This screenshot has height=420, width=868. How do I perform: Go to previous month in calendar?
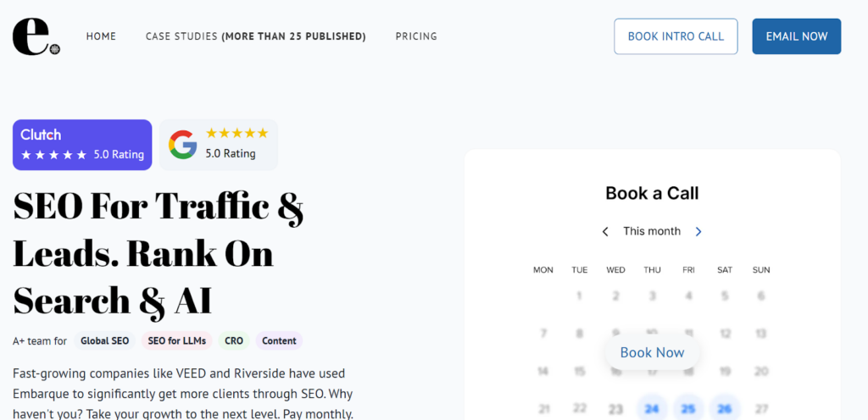point(605,231)
